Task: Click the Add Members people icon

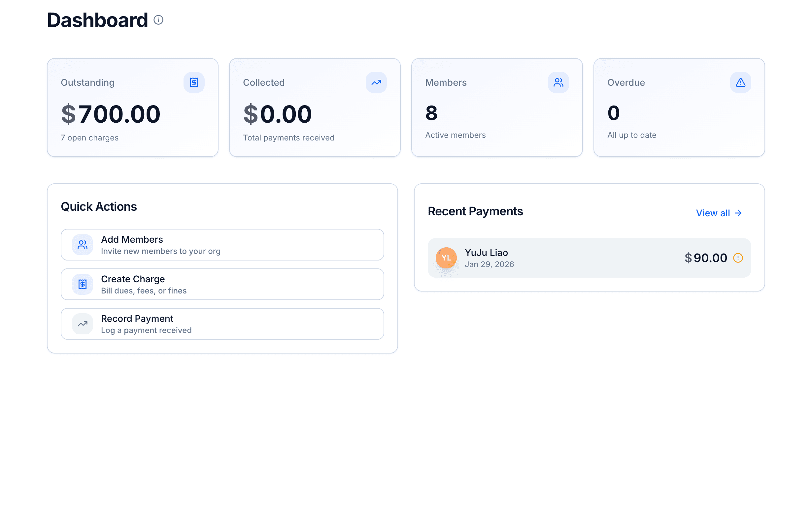Action: click(x=82, y=245)
